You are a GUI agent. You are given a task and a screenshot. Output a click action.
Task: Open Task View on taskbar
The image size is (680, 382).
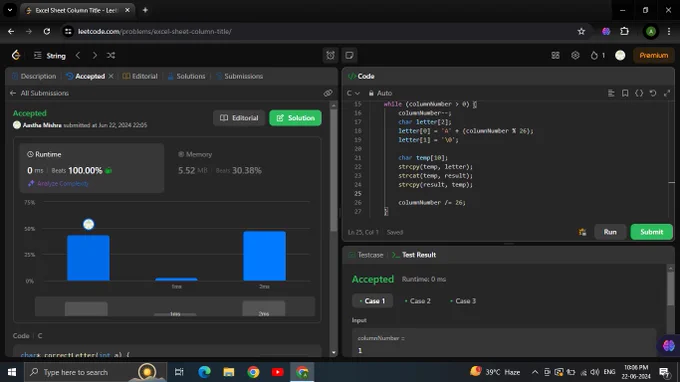pos(179,372)
